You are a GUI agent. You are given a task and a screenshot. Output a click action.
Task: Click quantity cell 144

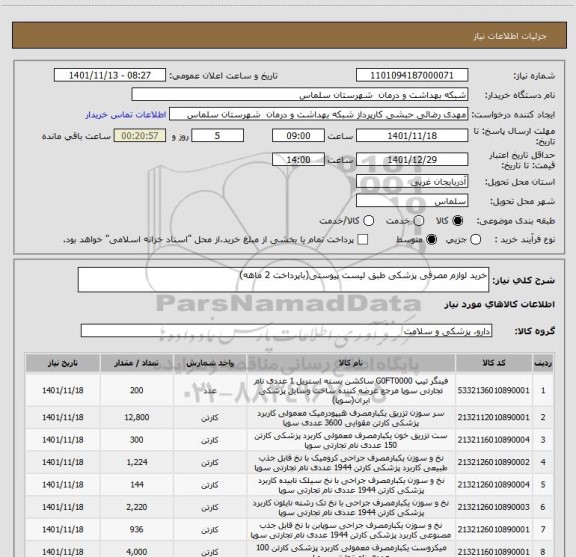pyautogui.click(x=137, y=485)
